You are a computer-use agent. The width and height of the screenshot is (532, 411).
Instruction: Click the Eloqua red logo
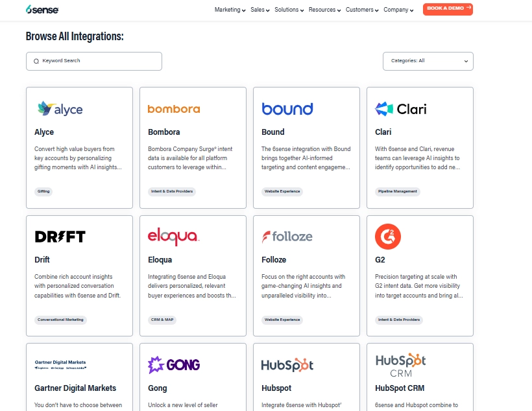click(173, 237)
